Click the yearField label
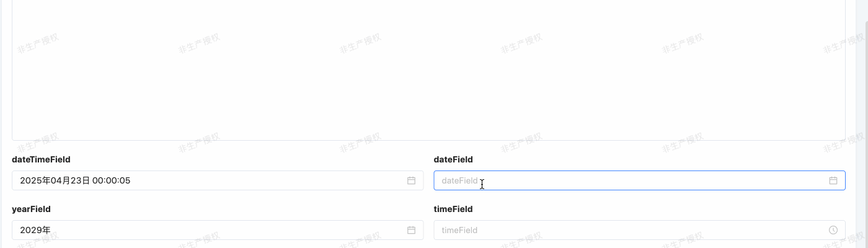 click(31, 209)
